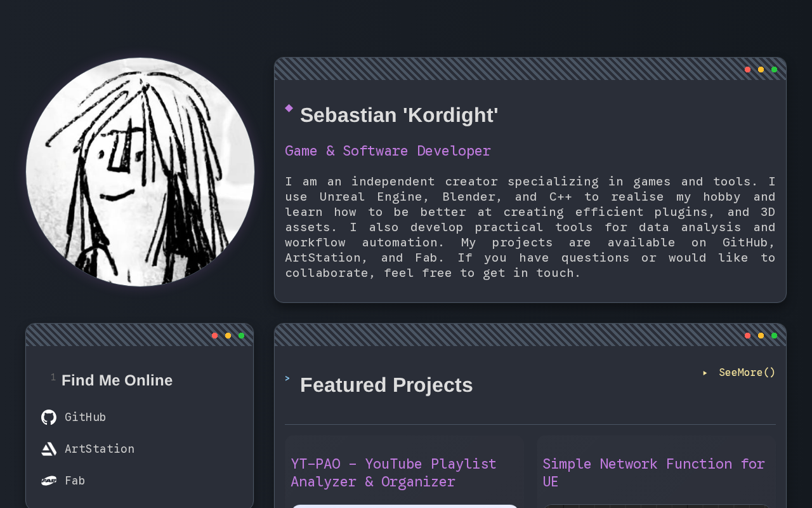Click the green dot in Featured Projects header
Viewport: 812px width, 508px height.
pos(774,335)
